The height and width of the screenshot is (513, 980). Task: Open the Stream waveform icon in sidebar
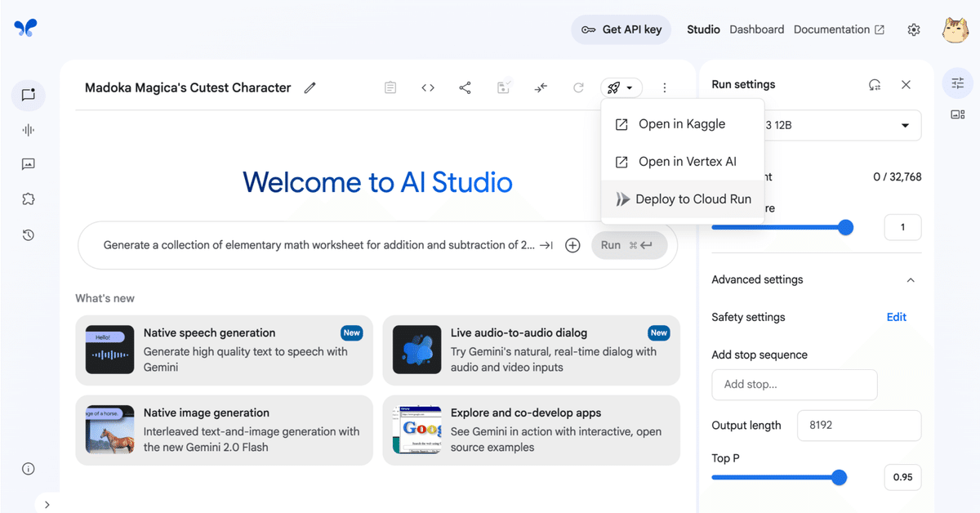point(28,129)
